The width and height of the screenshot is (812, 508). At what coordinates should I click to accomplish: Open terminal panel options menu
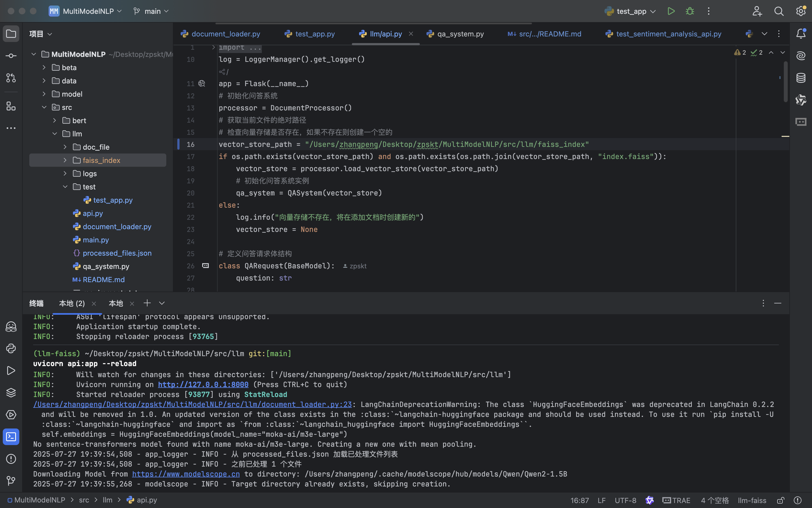(x=763, y=303)
